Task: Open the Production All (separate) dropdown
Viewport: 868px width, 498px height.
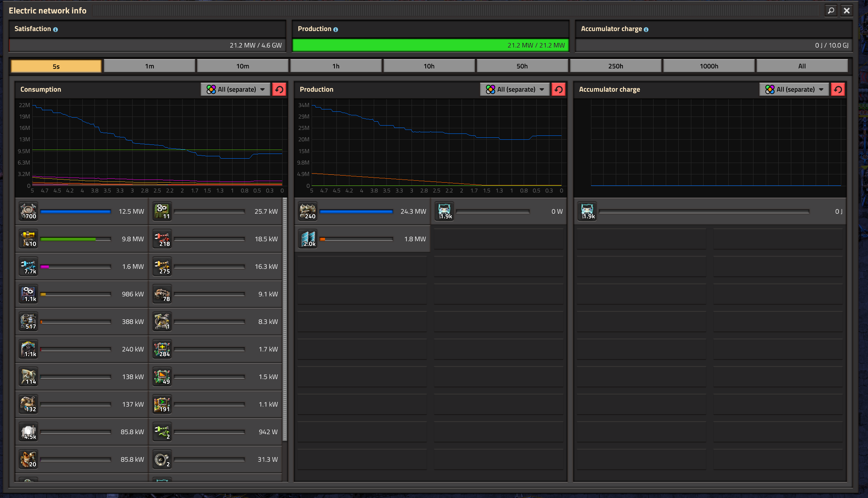Action: 515,89
